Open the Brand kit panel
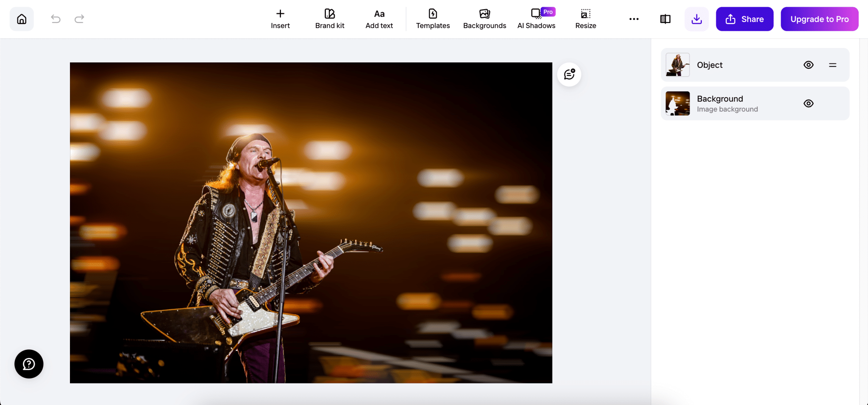This screenshot has width=868, height=405. [329, 19]
